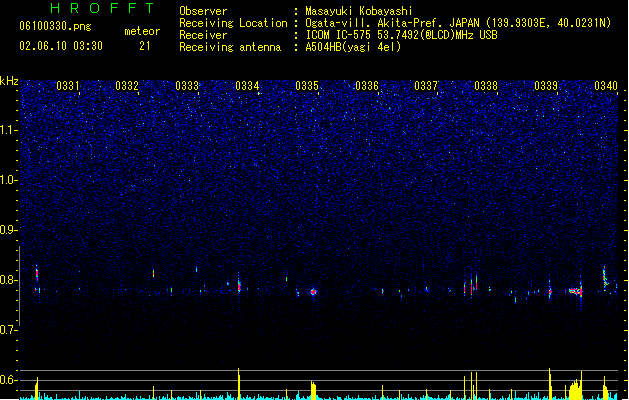Click the Receiving Location label

point(233,23)
